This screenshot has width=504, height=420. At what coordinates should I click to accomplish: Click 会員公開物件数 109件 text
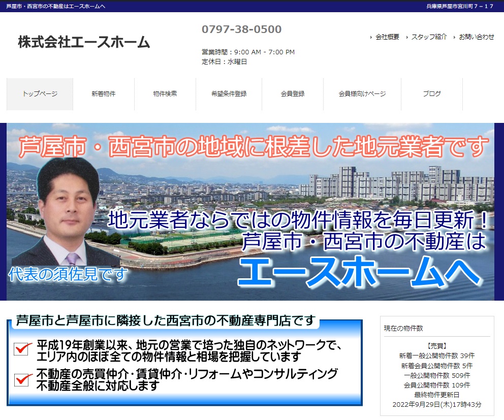[437, 385]
